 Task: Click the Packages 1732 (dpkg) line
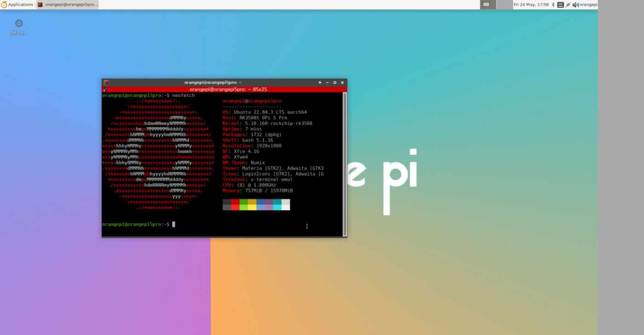coord(252,135)
